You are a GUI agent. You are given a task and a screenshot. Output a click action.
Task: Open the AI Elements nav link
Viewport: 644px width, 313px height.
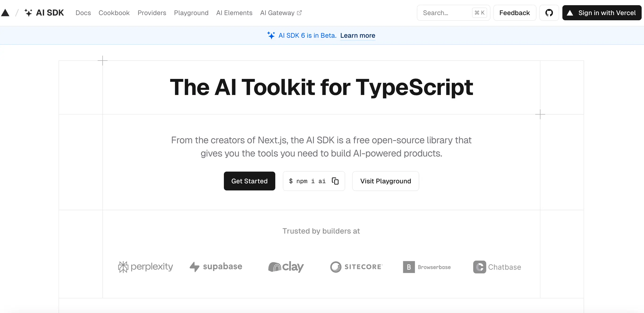(x=234, y=13)
